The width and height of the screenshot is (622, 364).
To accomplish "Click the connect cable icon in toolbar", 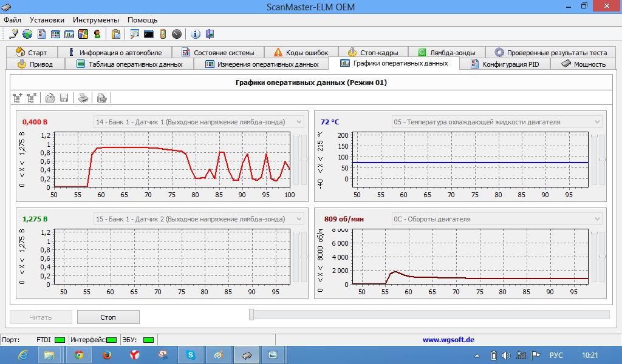I will [x=14, y=34].
